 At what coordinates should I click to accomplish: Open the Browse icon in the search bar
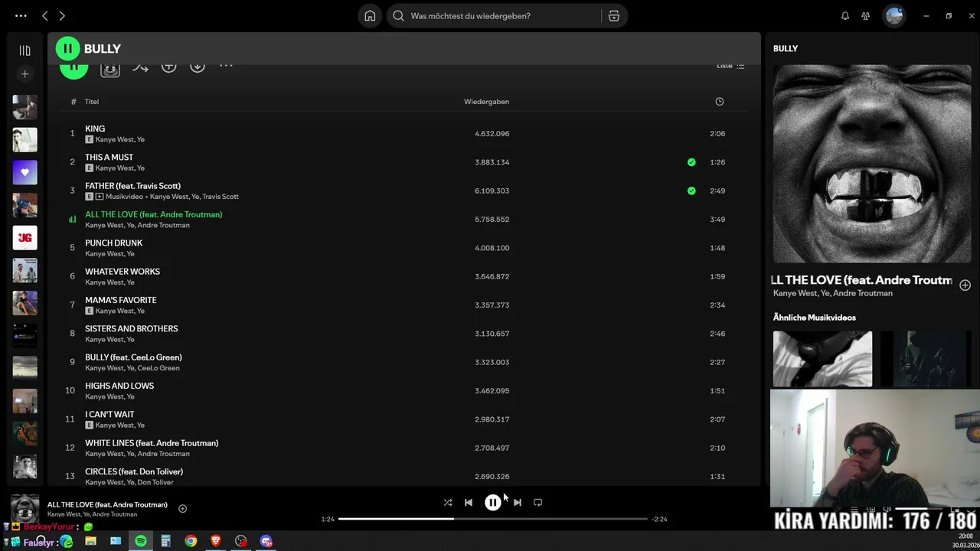[x=614, y=16]
